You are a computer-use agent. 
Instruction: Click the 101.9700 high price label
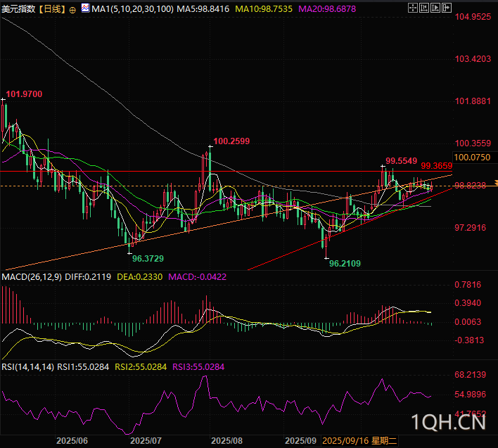point(24,94)
